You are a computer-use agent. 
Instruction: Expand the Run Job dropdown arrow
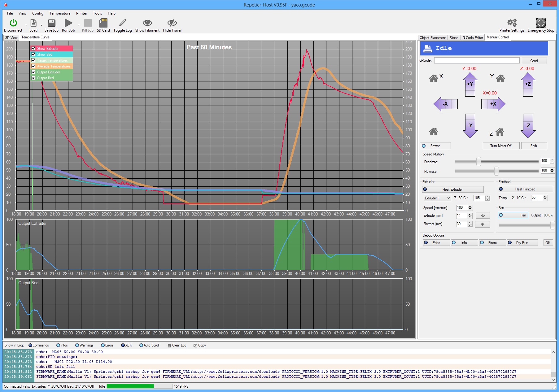coord(79,25)
